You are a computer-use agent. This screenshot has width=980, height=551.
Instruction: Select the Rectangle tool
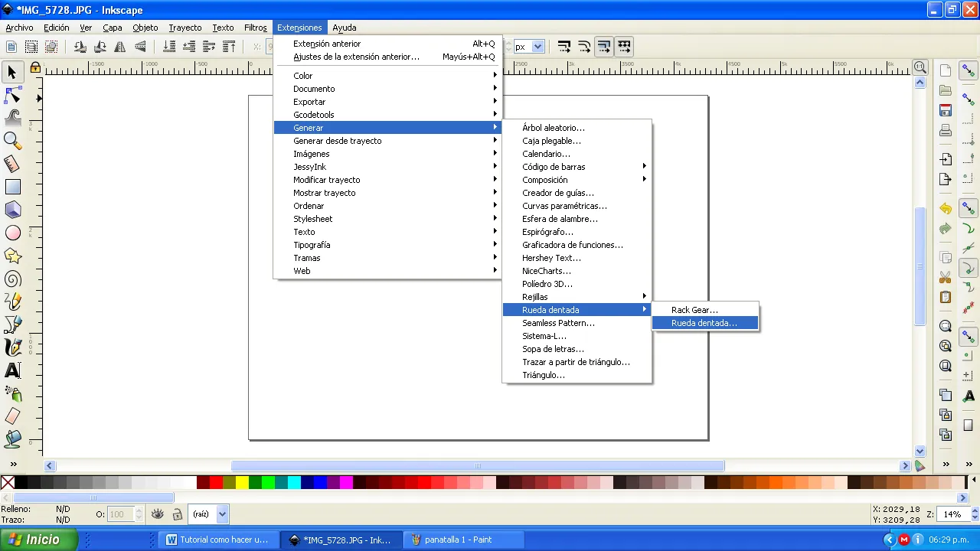coord(12,187)
